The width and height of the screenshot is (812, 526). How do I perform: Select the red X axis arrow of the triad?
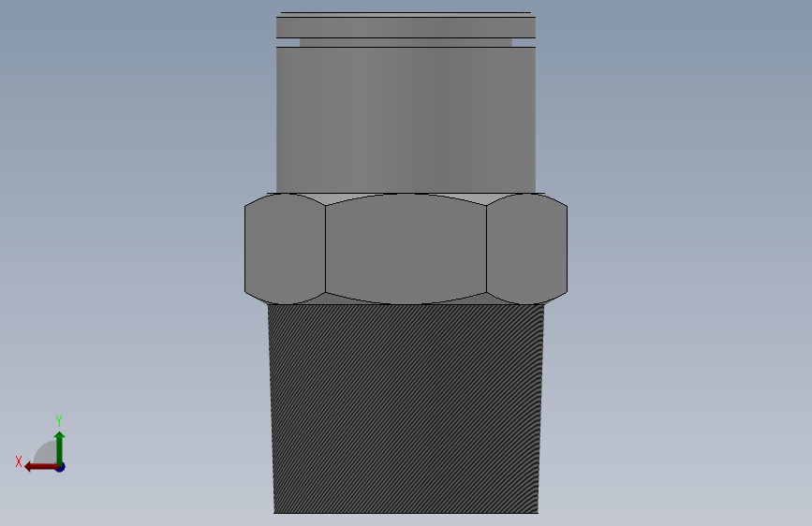pos(40,467)
